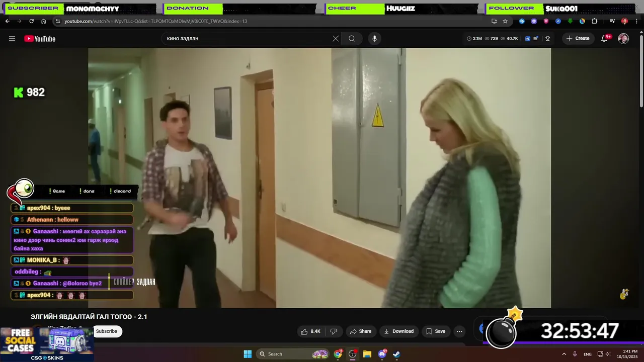Open YouTube notifications bell
Viewport: 644px width, 362px height.
[x=604, y=39]
